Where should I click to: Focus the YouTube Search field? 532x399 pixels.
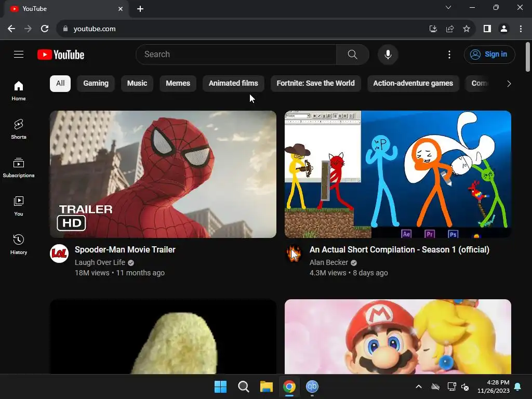pos(236,54)
